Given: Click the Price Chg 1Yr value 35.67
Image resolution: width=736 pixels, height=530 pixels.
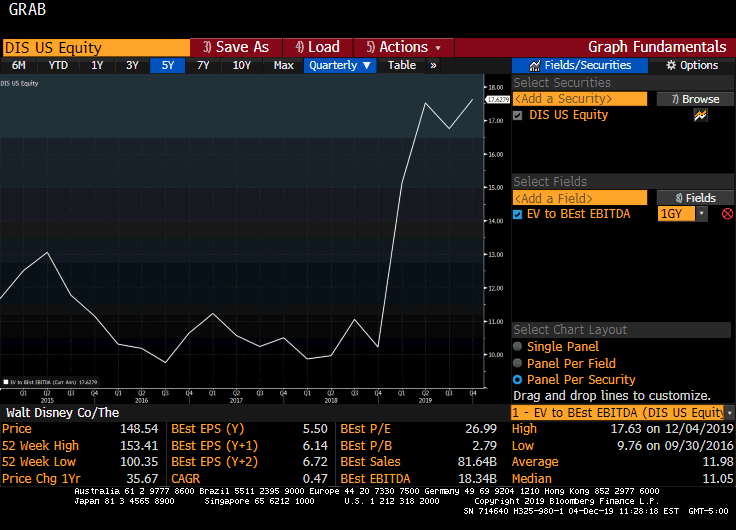Looking at the screenshot, I should pos(142,479).
